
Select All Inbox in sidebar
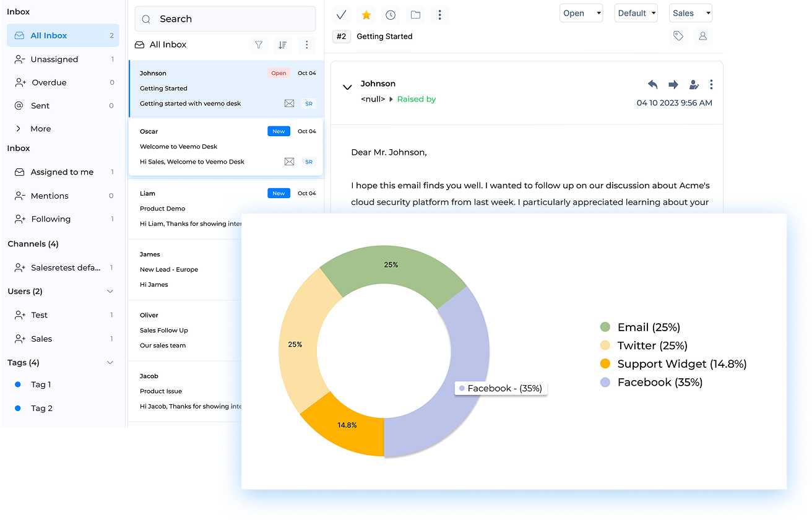click(x=63, y=35)
